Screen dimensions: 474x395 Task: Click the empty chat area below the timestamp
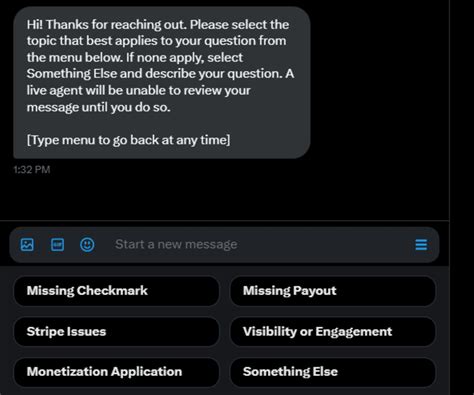[225, 197]
